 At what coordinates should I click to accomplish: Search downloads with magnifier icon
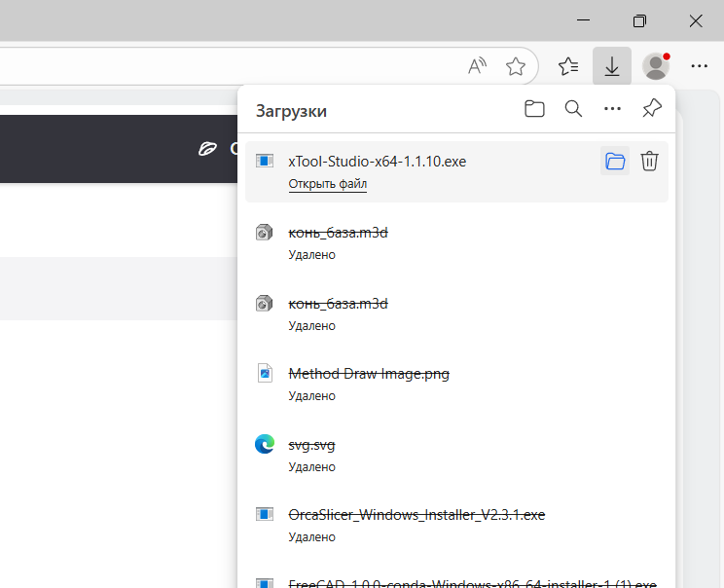coord(573,109)
